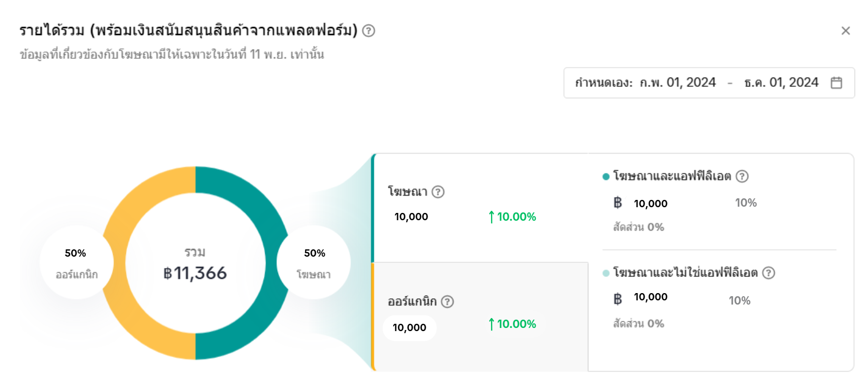Select the โฆษณา revenue tab panel
The height and width of the screenshot is (392, 868).
tap(479, 208)
